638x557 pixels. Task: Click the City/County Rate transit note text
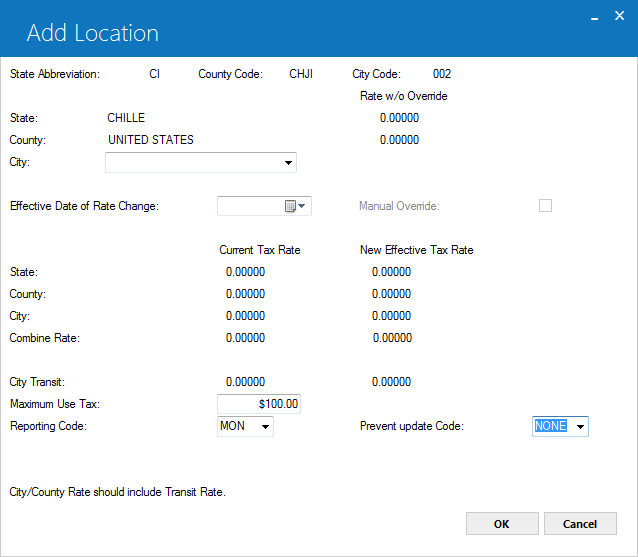[118, 492]
